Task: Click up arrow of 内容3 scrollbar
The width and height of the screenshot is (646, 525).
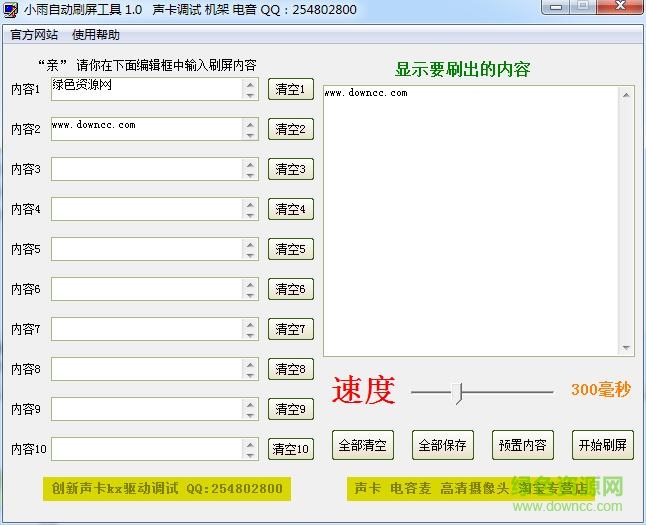Action: [x=250, y=164]
